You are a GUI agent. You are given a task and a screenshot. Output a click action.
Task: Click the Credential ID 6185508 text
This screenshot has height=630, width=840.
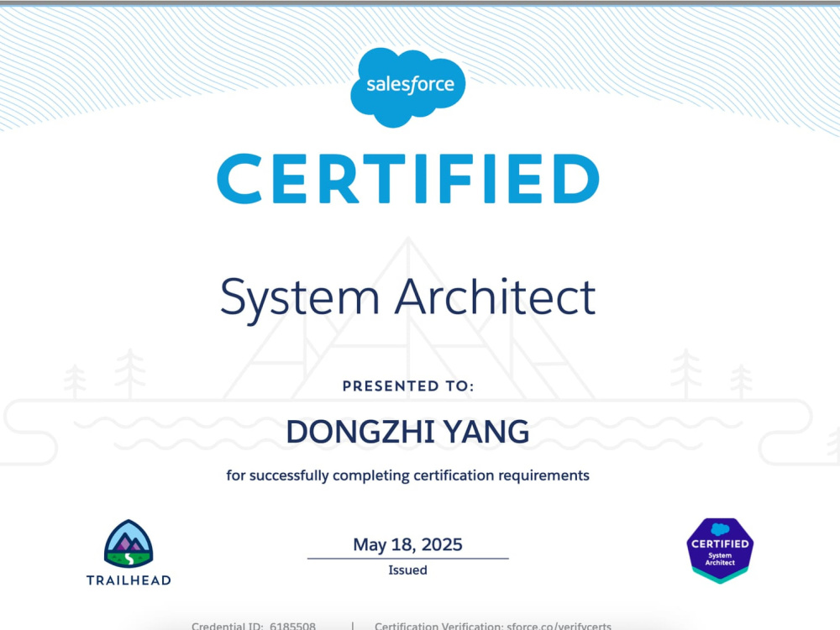click(x=254, y=625)
